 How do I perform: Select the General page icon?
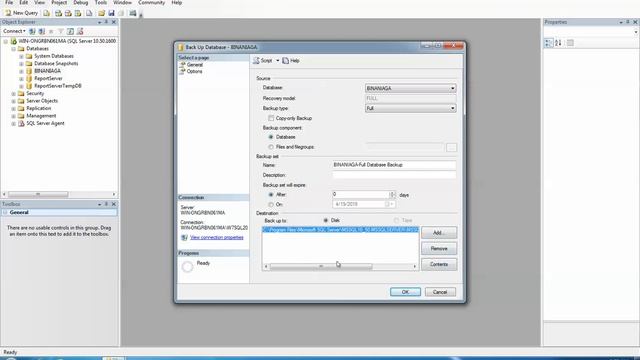tap(182, 64)
